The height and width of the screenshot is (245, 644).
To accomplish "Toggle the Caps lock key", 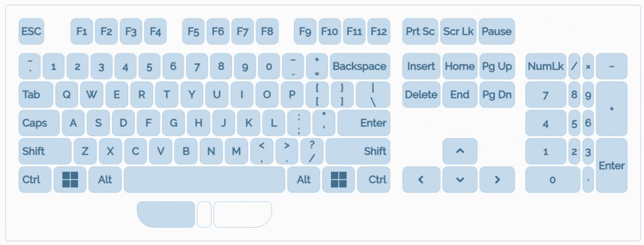I will (39, 123).
